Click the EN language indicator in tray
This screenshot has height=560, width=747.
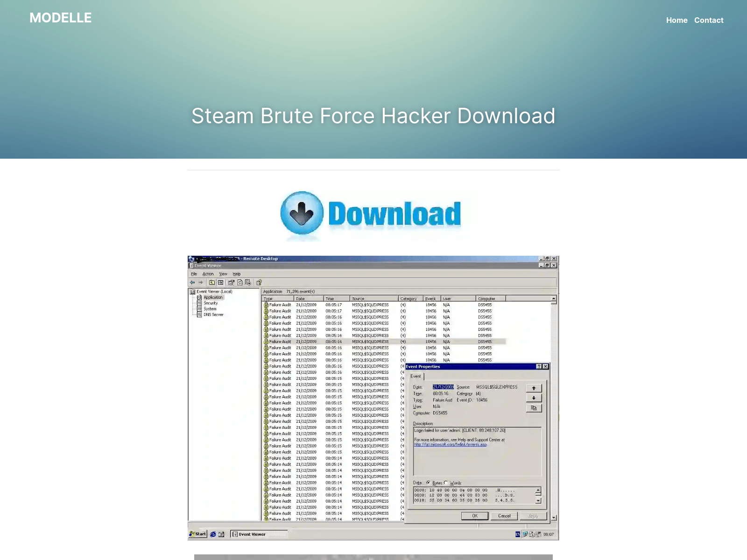coord(518,534)
